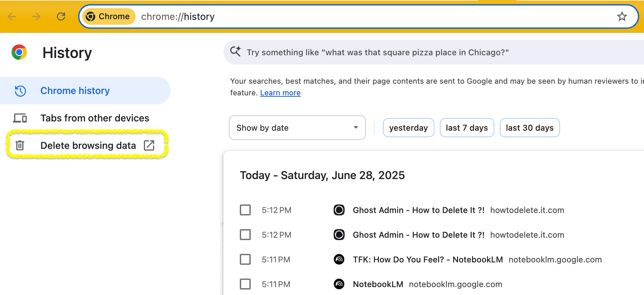Image resolution: width=644 pixels, height=295 pixels.
Task: Click favicon of TFK NotebookLM entry
Action: (x=339, y=259)
